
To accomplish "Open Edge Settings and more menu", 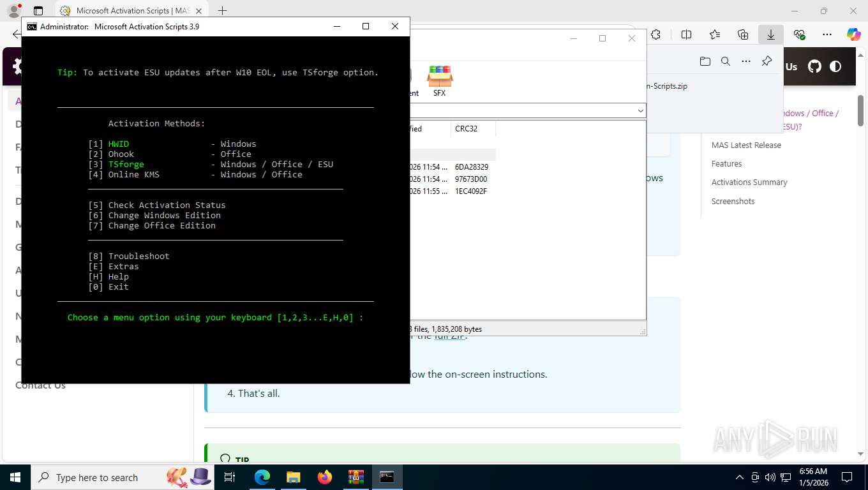I will [827, 34].
